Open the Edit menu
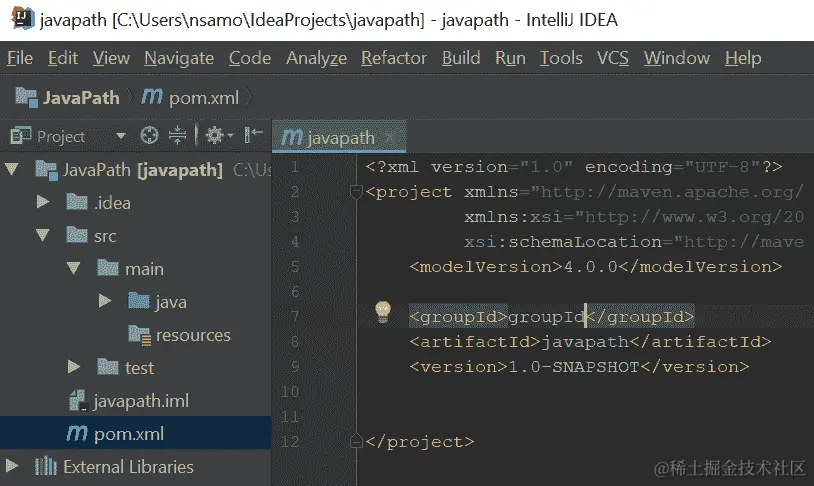The image size is (814, 486). [x=63, y=58]
